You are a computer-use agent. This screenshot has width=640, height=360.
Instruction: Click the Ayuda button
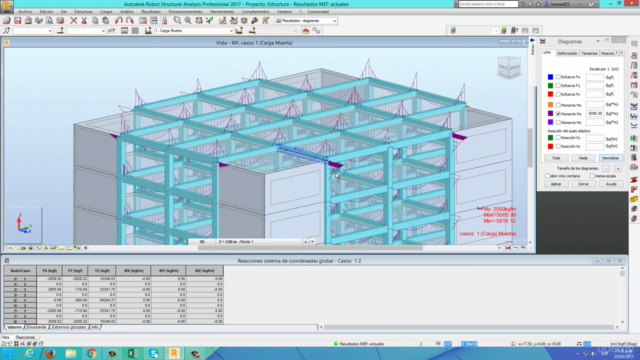coord(611,184)
